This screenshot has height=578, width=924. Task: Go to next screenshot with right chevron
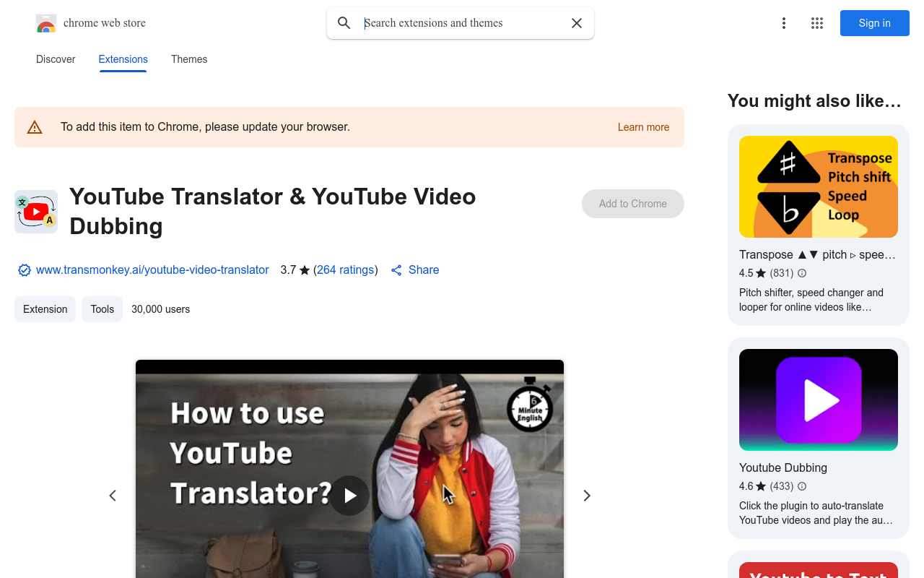[587, 496]
